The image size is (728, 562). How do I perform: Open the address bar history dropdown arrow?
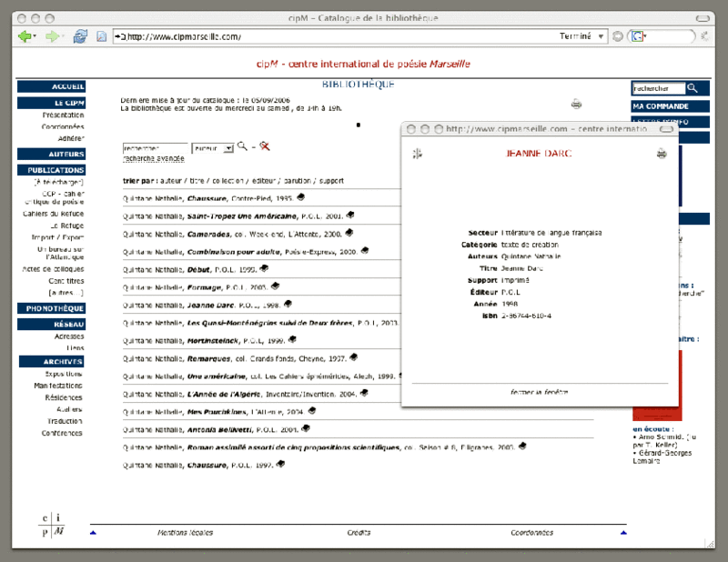601,36
